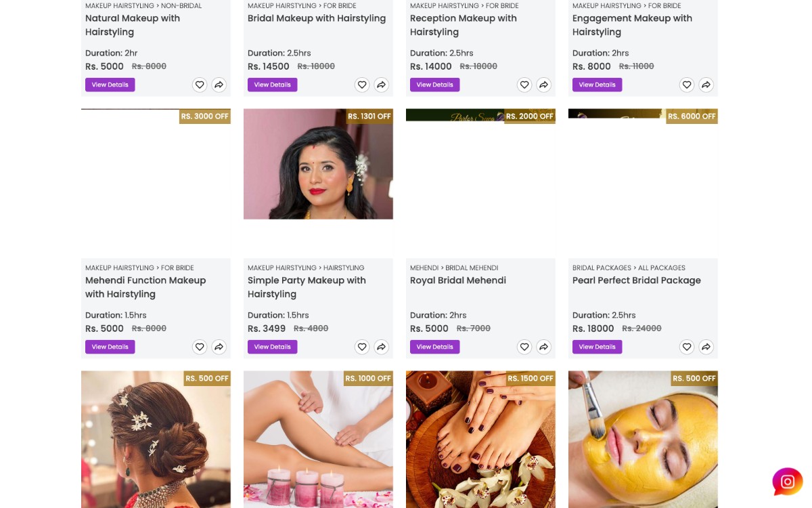Open the Instagram chat bubble icon

[788, 482]
